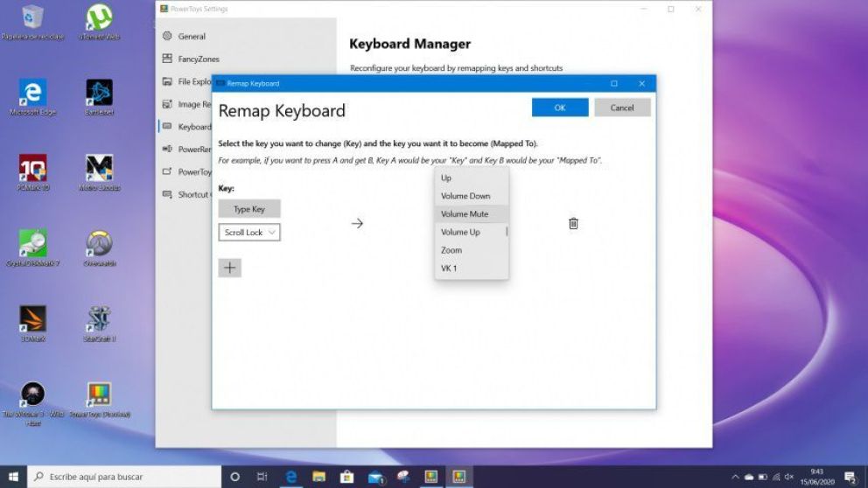Open the Metro Exodus desktop shortcut
868x488 pixels.
point(100,173)
